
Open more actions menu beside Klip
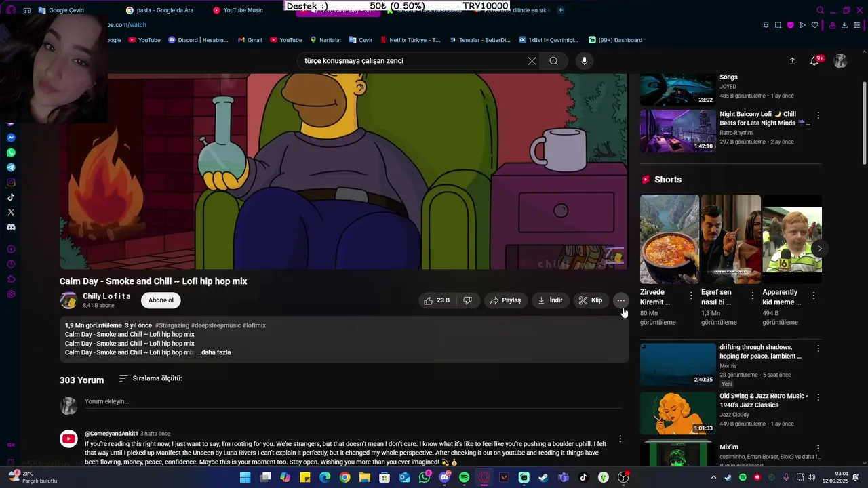tap(621, 300)
